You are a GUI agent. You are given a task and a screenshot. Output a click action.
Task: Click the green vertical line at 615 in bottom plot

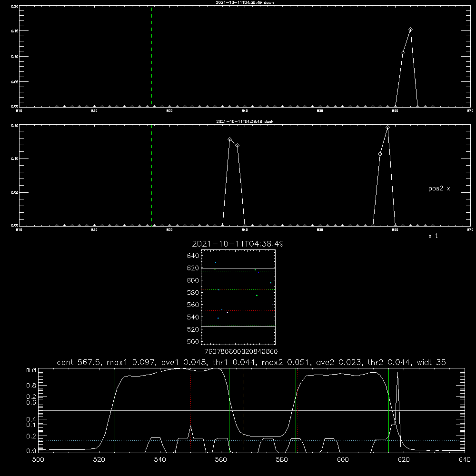(x=388, y=410)
